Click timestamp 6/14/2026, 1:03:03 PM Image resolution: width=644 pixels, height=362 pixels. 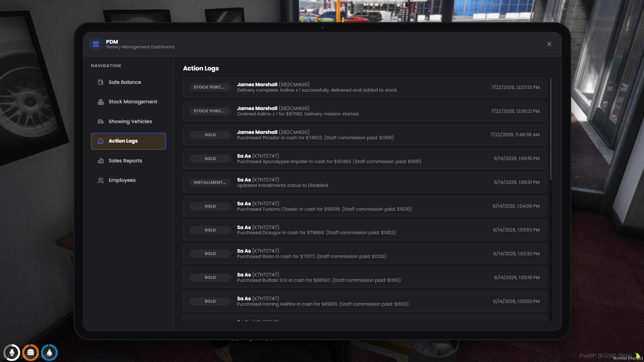(x=516, y=302)
